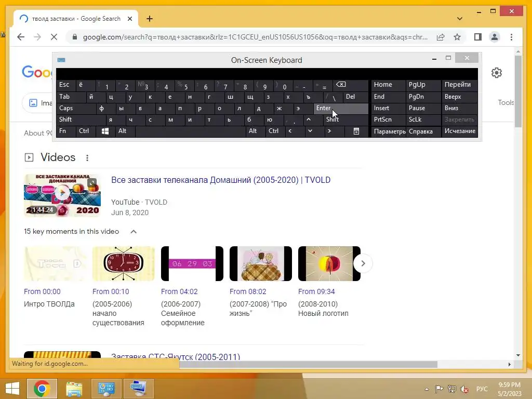Open the tab search chevron in title bar
532x399 pixels.
coord(460,19)
